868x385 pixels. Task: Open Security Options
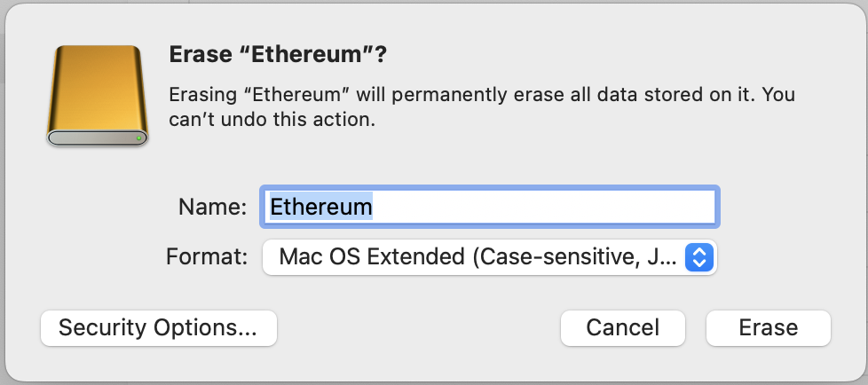coord(158,327)
